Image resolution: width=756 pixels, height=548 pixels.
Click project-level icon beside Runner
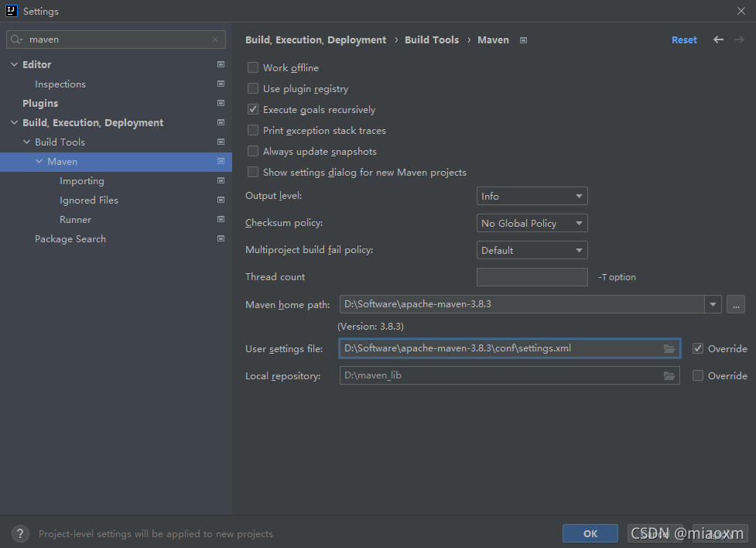pos(221,219)
